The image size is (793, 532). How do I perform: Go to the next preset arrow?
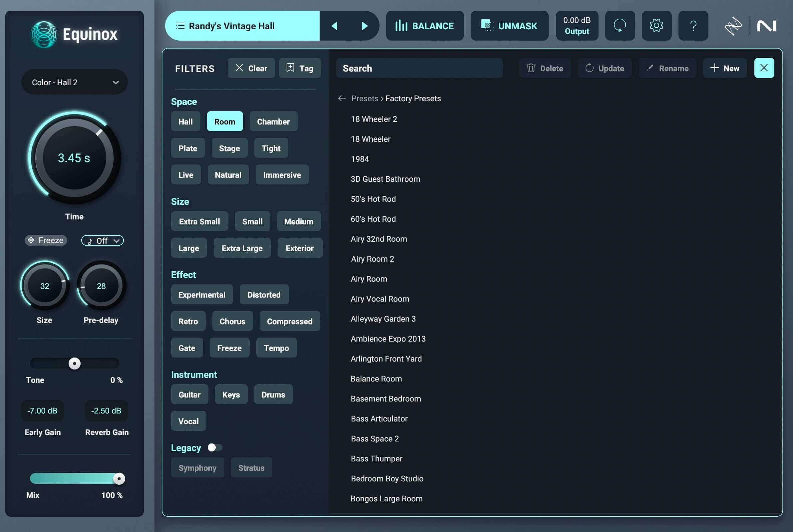point(365,26)
